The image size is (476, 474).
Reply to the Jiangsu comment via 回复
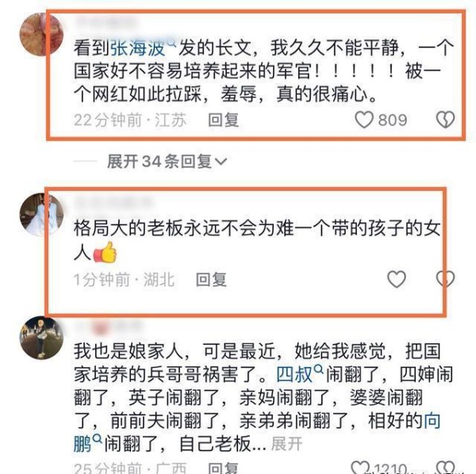[224, 120]
